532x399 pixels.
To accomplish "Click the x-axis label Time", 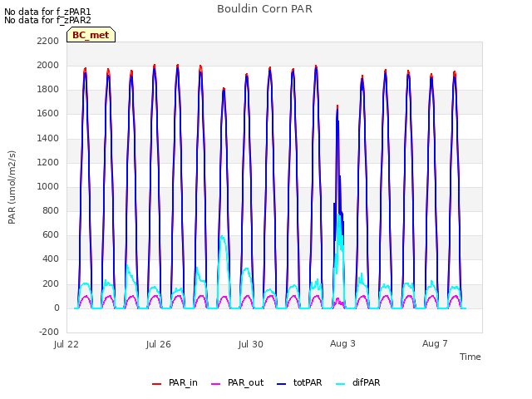I will (470, 357).
